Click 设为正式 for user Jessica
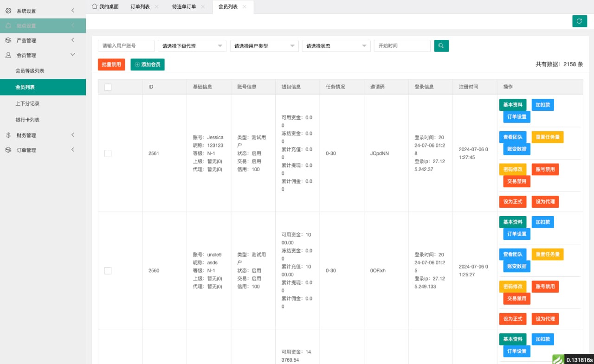 513,202
